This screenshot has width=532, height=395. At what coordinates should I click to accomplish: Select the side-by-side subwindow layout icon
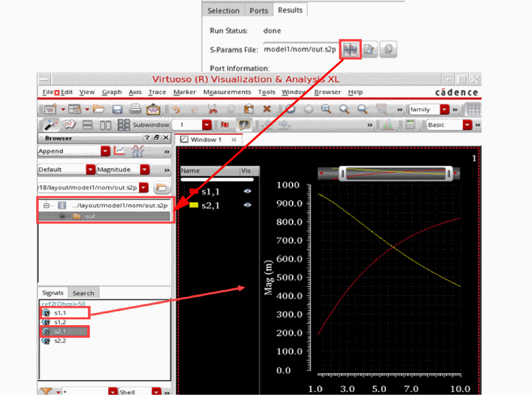(106, 125)
